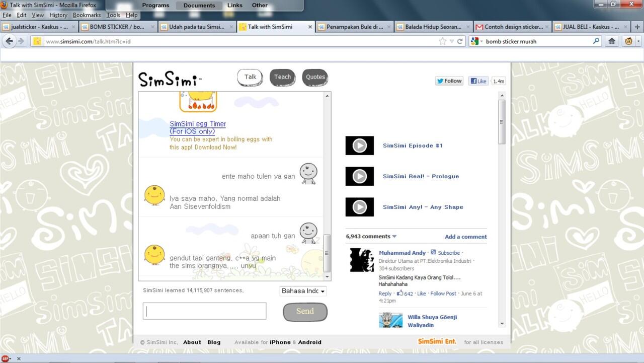This screenshot has width=644, height=363.
Task: Switch to the Contoh design sticker Gmail tab
Action: point(512,27)
